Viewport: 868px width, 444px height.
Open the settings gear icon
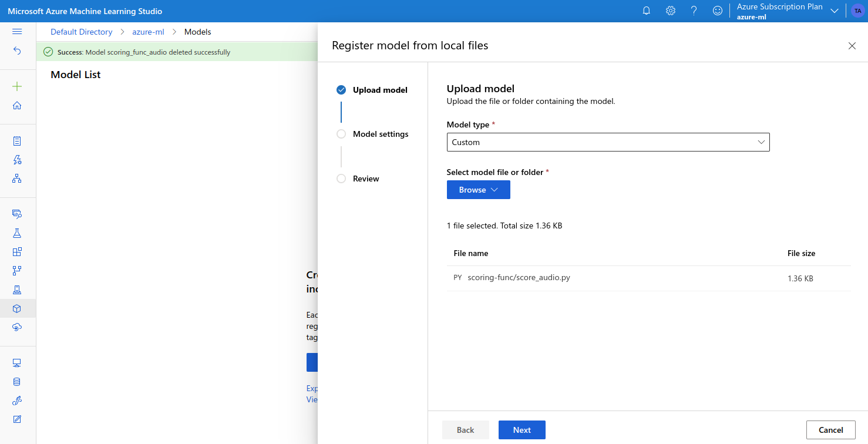click(x=670, y=11)
